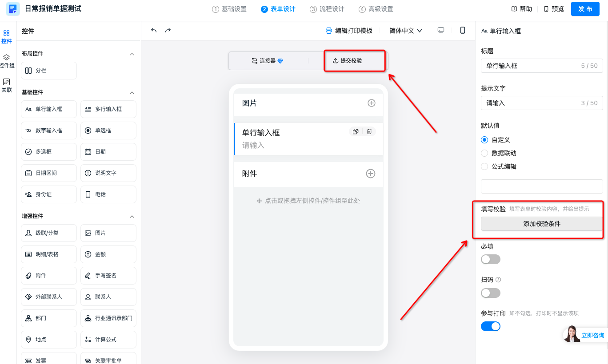608x364 pixels.
Task: Copy the 单行输入框 field
Action: point(356,131)
